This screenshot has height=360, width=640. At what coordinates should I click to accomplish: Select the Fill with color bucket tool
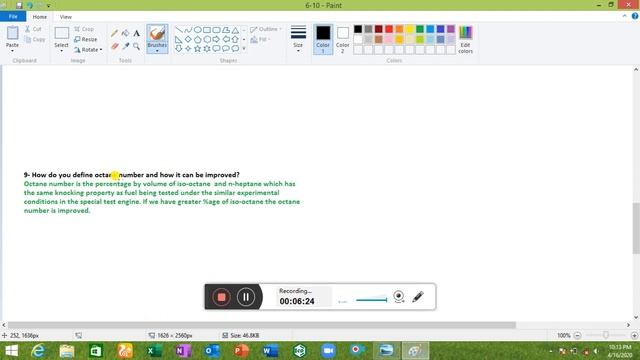click(126, 33)
